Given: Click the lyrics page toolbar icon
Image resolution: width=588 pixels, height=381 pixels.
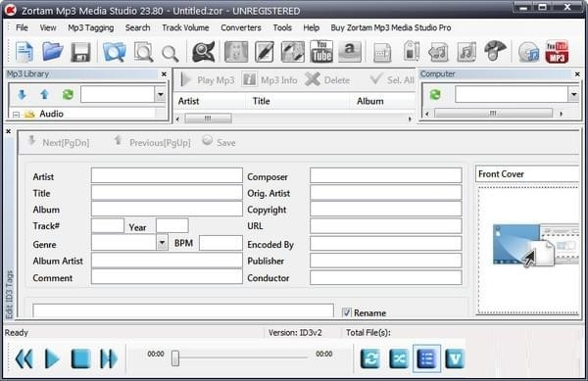Looking at the screenshot, I should pos(382,53).
